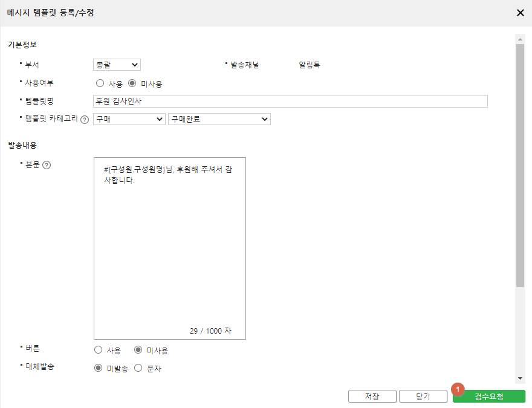Open the 구매 category dropdown

pyautogui.click(x=129, y=119)
